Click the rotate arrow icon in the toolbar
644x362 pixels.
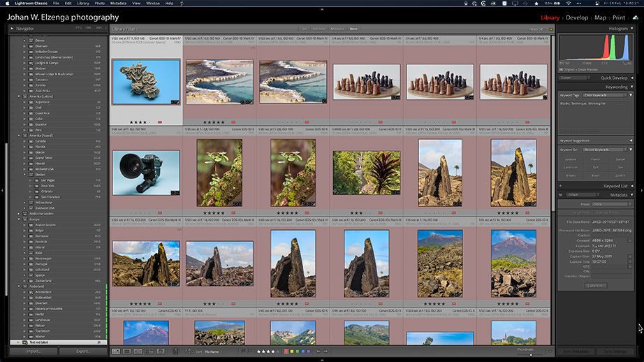point(318,352)
